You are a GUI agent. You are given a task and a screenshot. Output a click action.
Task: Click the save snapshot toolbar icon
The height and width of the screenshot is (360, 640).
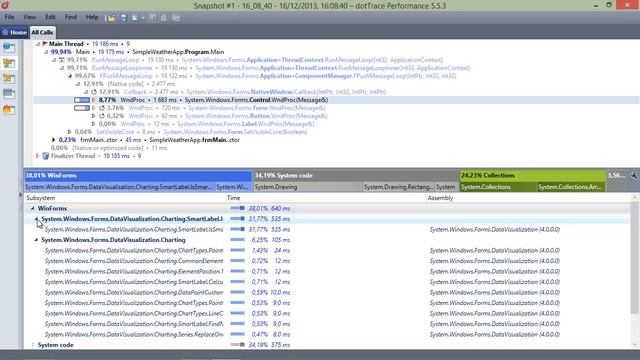[123, 18]
